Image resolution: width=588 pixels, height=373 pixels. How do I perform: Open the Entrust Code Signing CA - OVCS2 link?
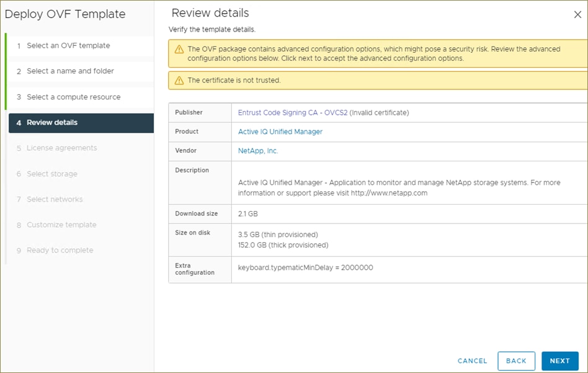tap(293, 112)
